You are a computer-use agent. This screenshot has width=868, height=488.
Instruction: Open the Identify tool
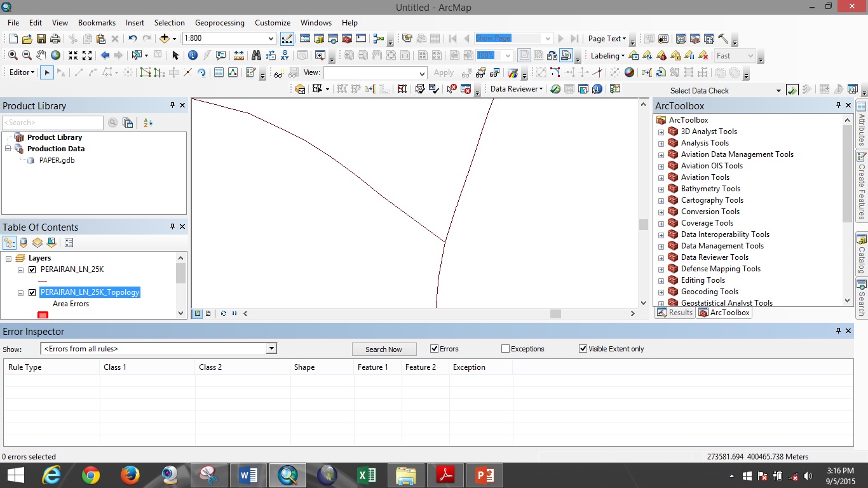193,55
